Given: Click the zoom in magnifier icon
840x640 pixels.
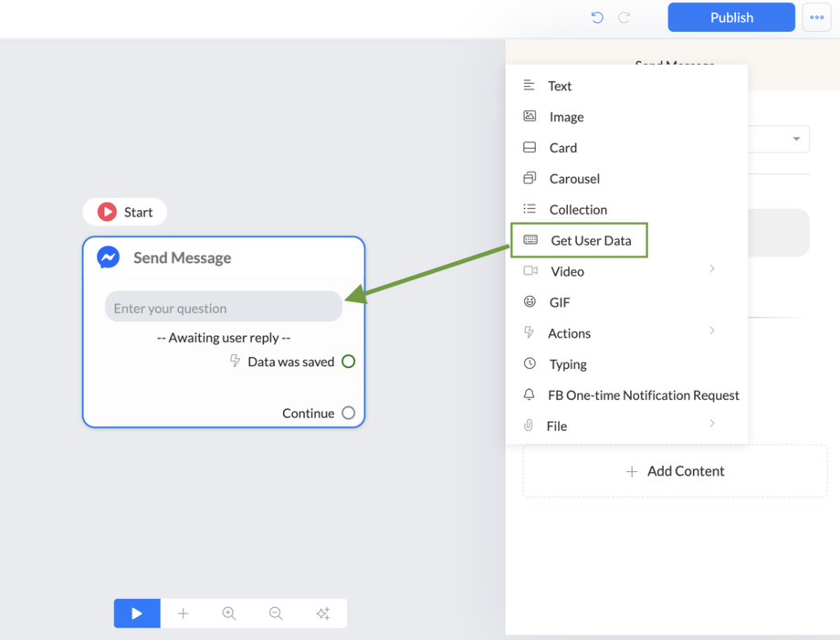Looking at the screenshot, I should (x=229, y=614).
